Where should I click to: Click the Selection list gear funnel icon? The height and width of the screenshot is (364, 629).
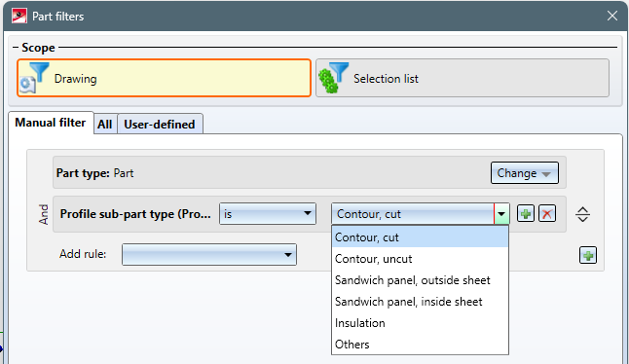coord(334,78)
